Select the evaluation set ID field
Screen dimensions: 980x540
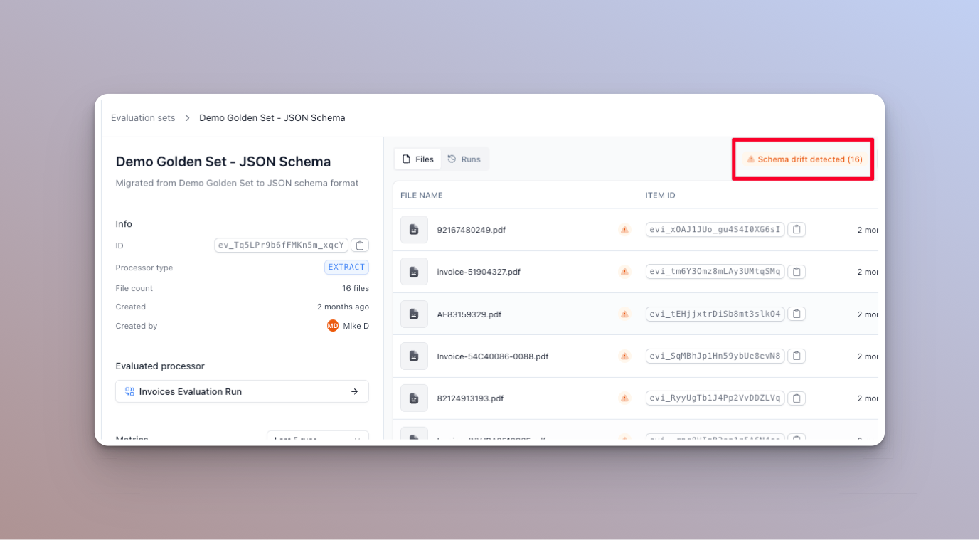click(x=282, y=245)
